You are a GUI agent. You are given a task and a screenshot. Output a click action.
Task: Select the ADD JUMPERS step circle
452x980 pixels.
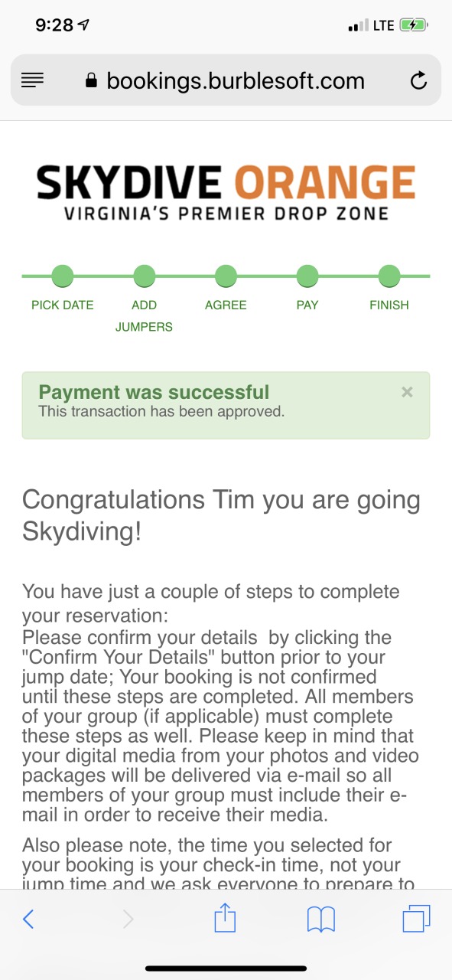[144, 276]
